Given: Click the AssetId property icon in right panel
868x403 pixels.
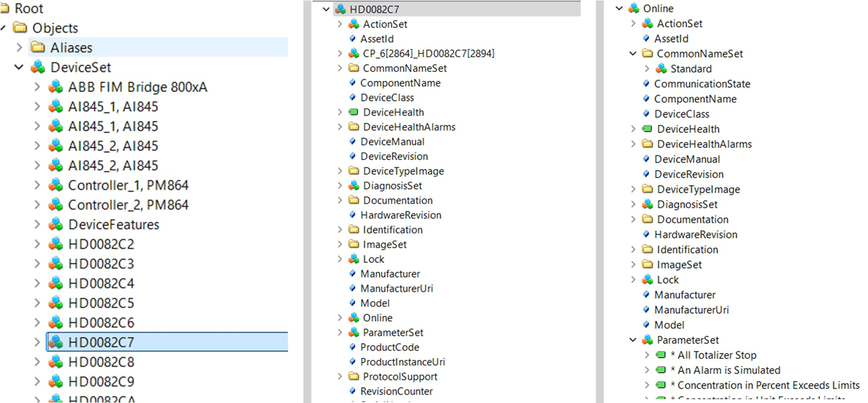Looking at the screenshot, I should 646,39.
